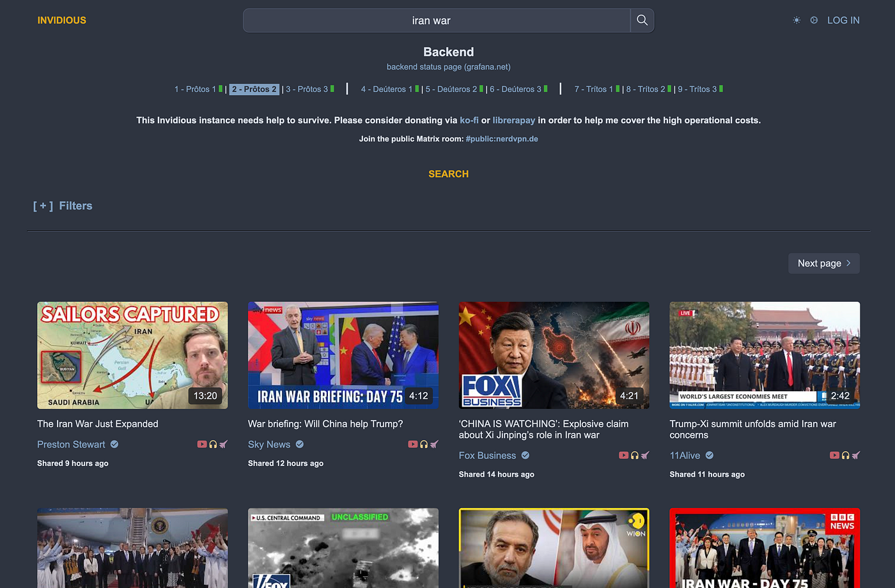
Task: Click the plane instance-switch icon on Preston Stewart card
Action: click(223, 444)
